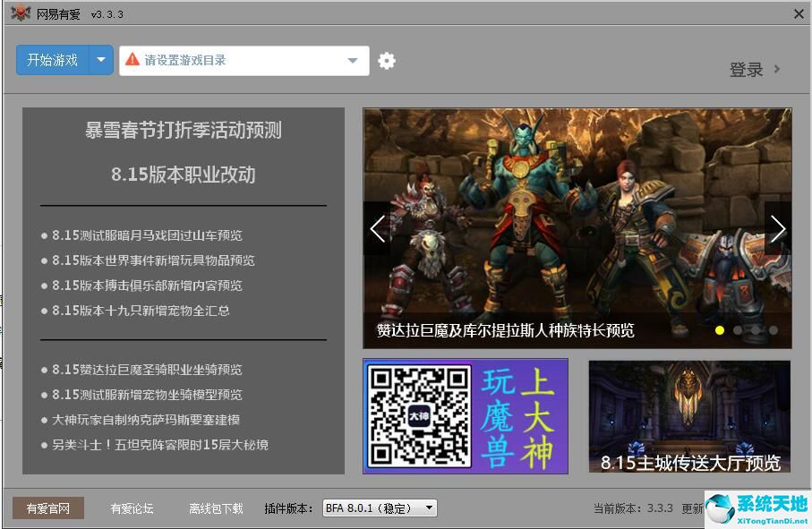Select the third carousel indicator dot
The height and width of the screenshot is (529, 812).
coord(756,330)
